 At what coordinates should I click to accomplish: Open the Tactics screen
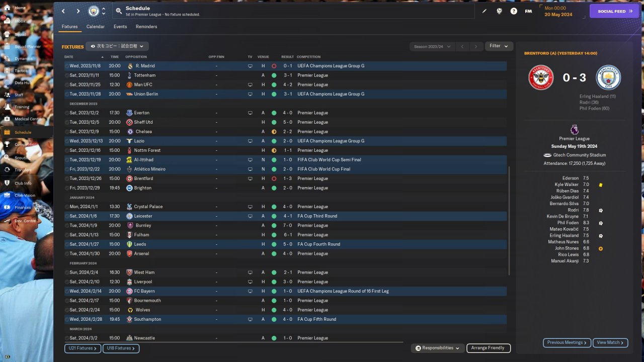(21, 71)
